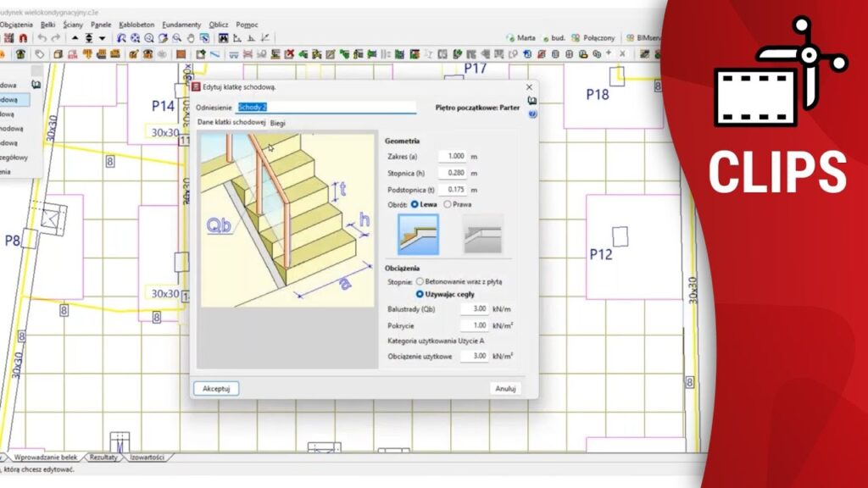This screenshot has width=868, height=488.
Task: Open the floor selection down arrow
Action: coord(103,38)
